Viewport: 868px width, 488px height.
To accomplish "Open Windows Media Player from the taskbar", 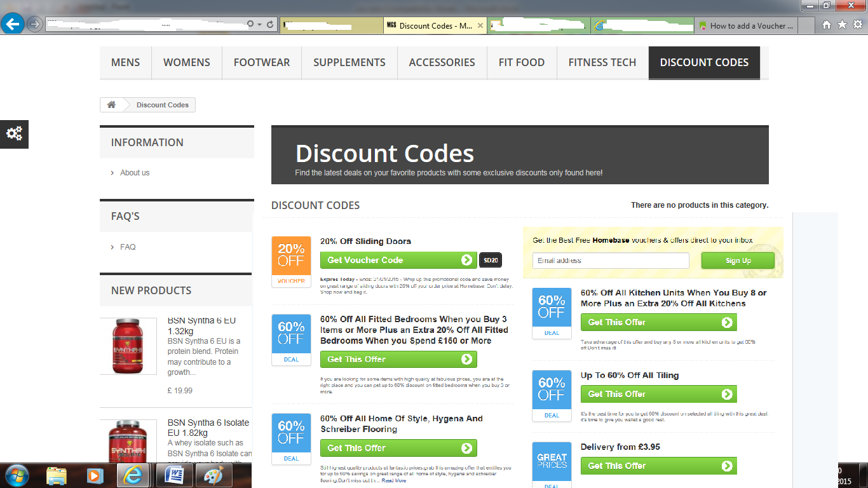I will (94, 475).
